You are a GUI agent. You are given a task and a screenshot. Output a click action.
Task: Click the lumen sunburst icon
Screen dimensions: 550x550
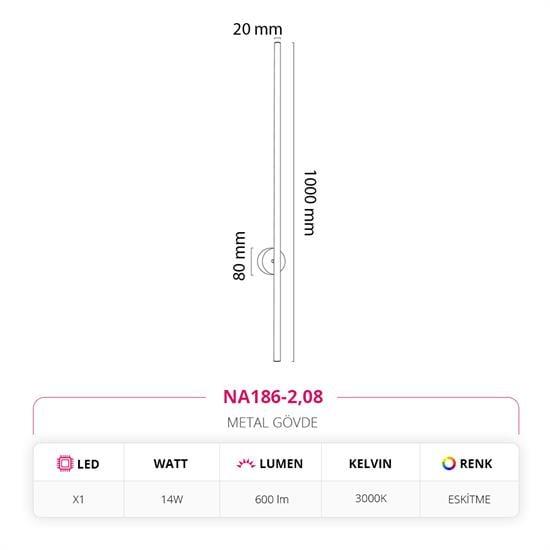pos(246,463)
